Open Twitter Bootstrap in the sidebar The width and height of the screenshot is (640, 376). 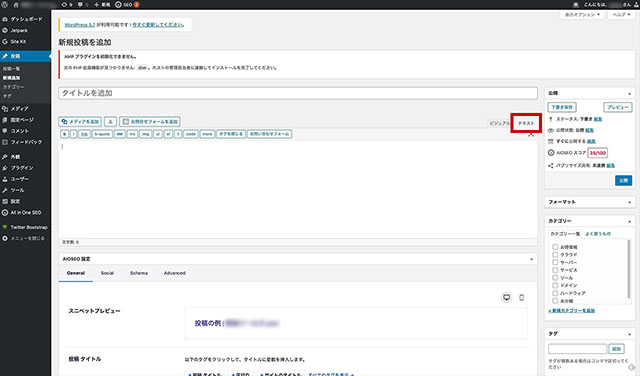click(x=25, y=227)
